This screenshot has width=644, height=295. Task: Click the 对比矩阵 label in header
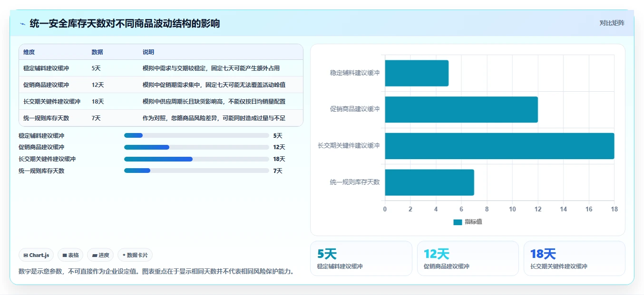click(612, 23)
